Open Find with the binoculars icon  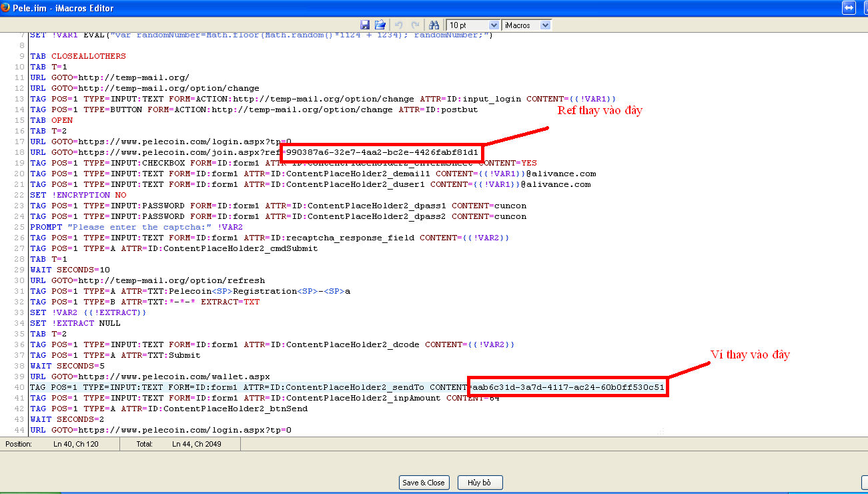click(436, 25)
